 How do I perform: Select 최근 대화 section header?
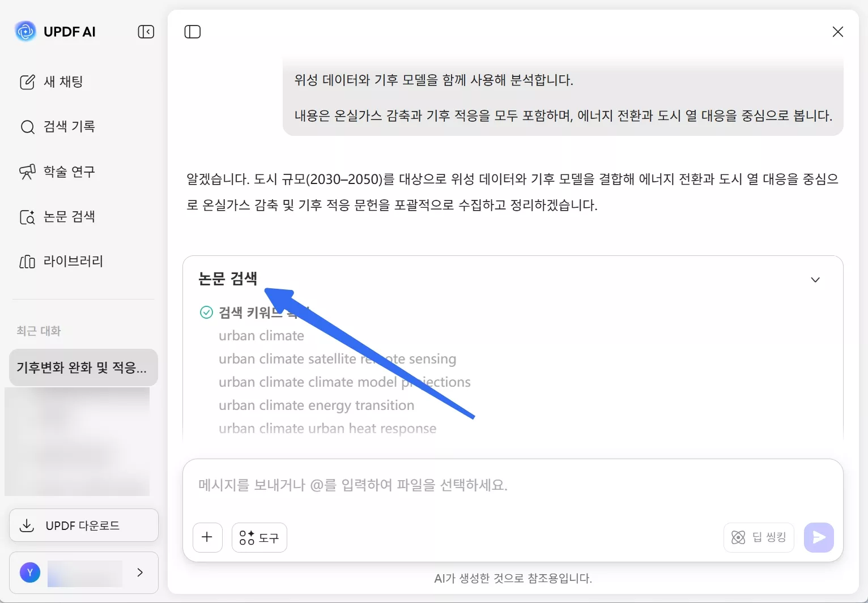(38, 331)
